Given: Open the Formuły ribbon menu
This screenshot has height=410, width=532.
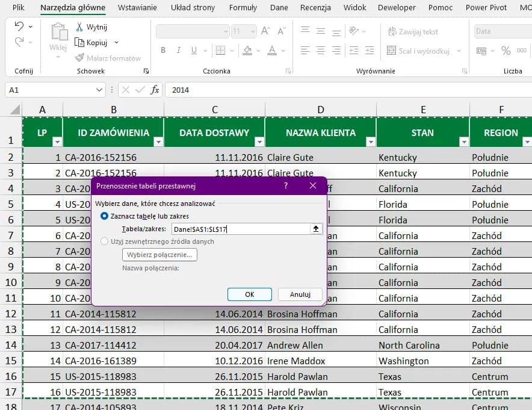Looking at the screenshot, I should pyautogui.click(x=243, y=8).
